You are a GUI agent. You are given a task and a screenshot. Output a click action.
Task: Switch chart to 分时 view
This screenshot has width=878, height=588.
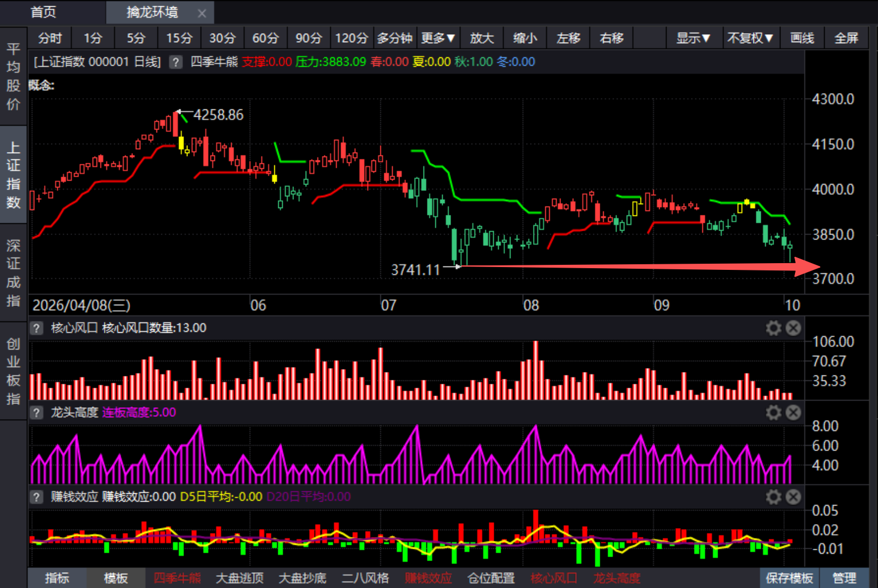coord(50,38)
